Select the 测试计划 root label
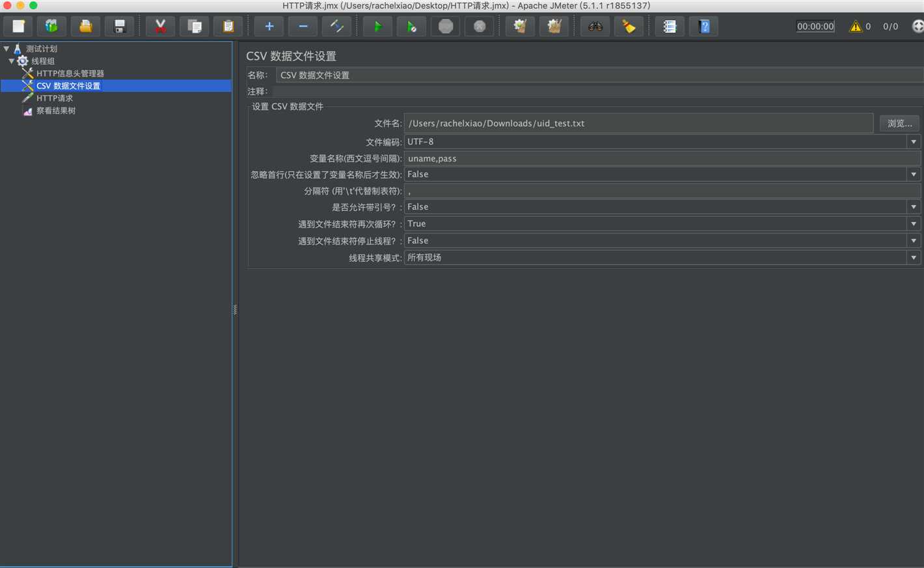Viewport: 924px width, 568px height. [x=42, y=49]
